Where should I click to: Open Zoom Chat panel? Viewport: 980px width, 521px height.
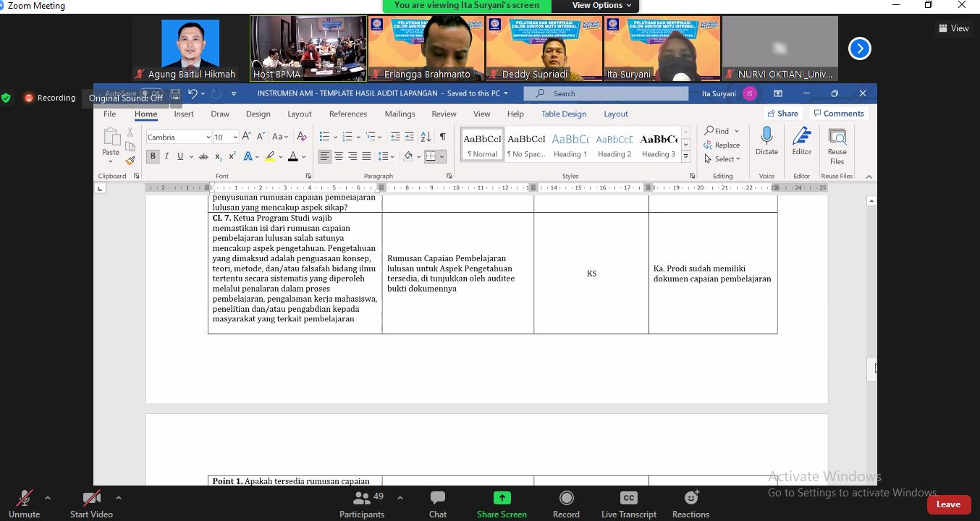[x=437, y=504]
